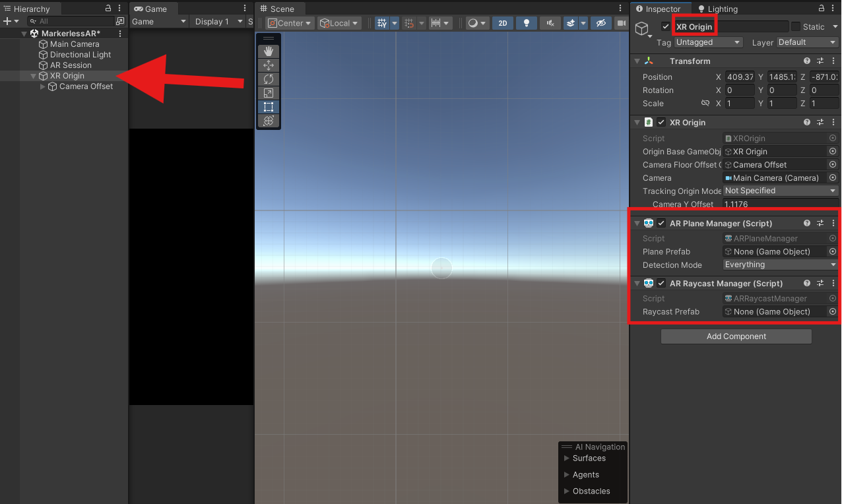Enable the Static checkbox
842x504 pixels.
(x=796, y=26)
